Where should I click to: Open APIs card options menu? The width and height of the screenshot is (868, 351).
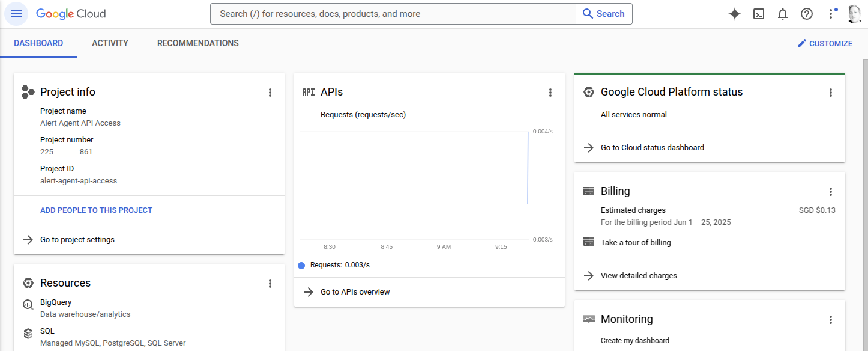[x=550, y=93]
